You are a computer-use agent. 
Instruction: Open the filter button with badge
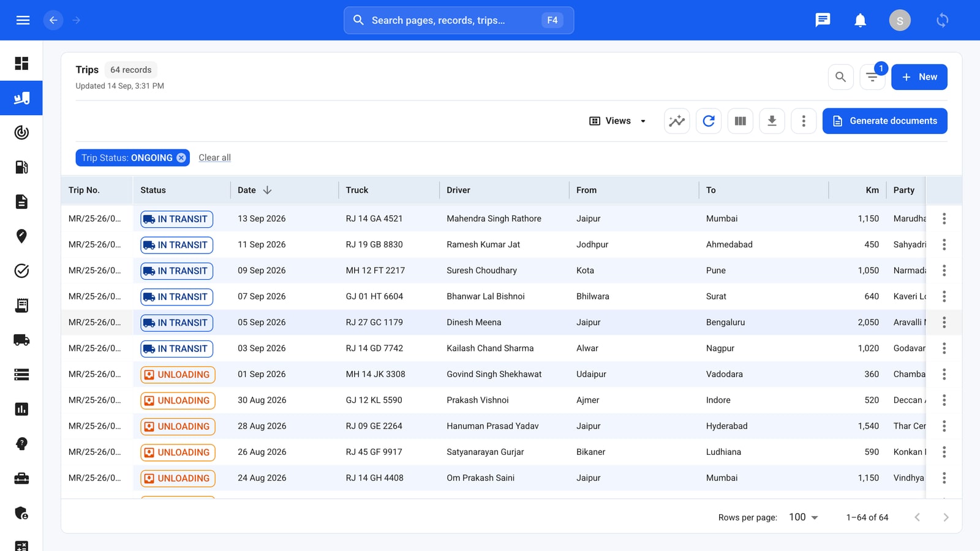coord(872,77)
